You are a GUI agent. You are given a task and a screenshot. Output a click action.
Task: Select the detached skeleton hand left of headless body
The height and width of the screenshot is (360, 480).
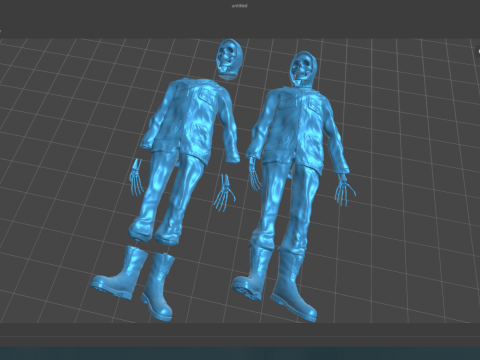137,177
